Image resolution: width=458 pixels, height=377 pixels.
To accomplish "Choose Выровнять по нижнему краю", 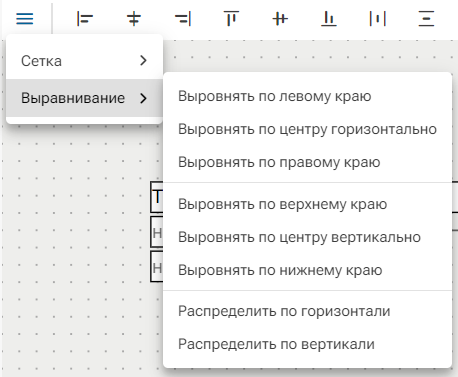I will pos(307,270).
